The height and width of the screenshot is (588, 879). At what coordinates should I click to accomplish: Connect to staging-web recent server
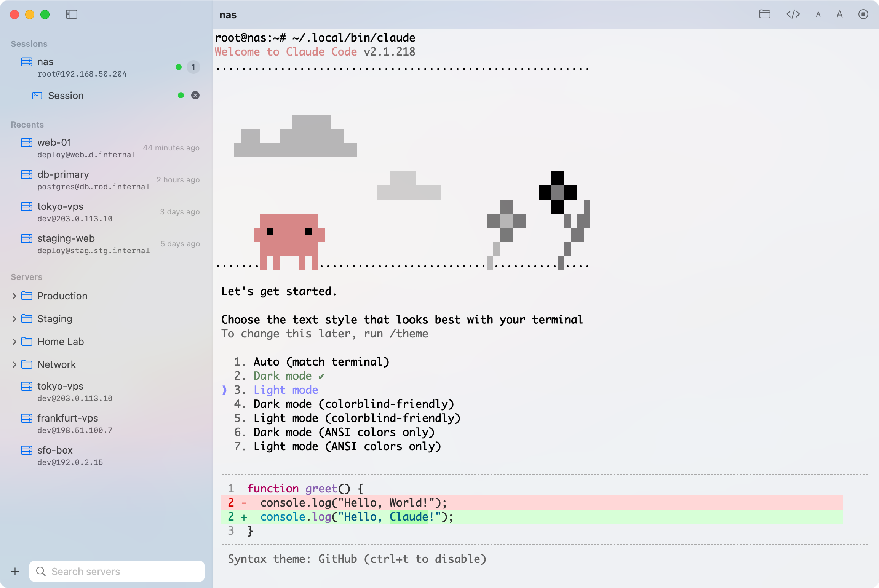[x=107, y=244]
